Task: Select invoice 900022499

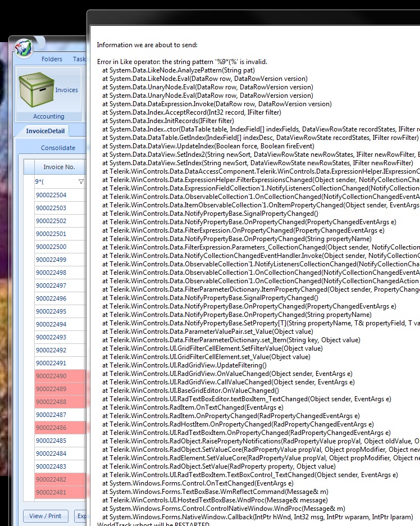Action: coord(60,260)
